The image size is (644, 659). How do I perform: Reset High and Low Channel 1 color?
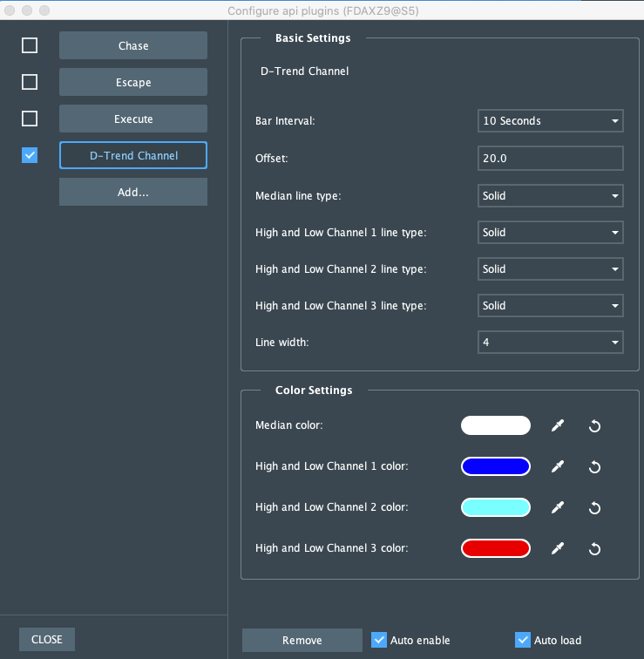pyautogui.click(x=594, y=466)
